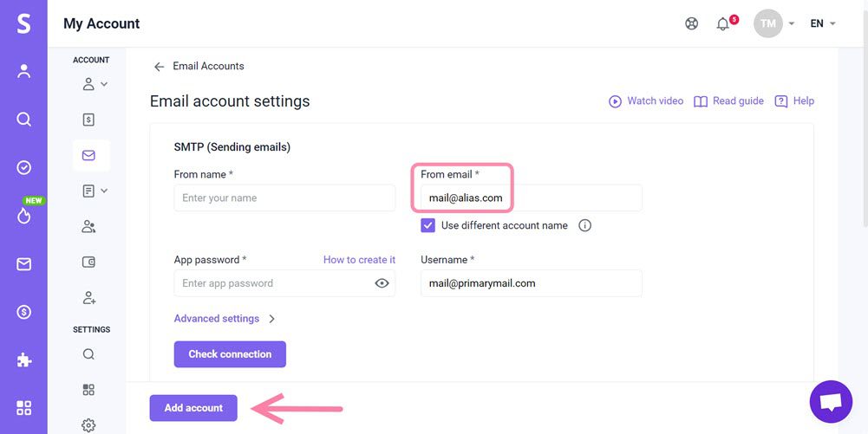The image size is (868, 434).
Task: Open the EN language dropdown
Action: click(x=822, y=24)
